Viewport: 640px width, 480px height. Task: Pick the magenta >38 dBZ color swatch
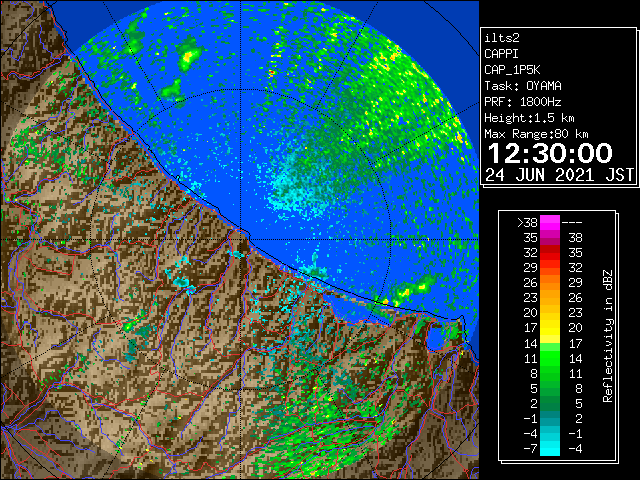pyautogui.click(x=550, y=222)
